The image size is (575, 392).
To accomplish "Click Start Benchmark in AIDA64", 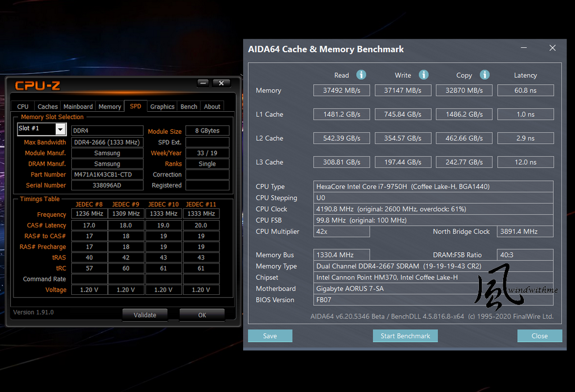I will click(x=405, y=336).
